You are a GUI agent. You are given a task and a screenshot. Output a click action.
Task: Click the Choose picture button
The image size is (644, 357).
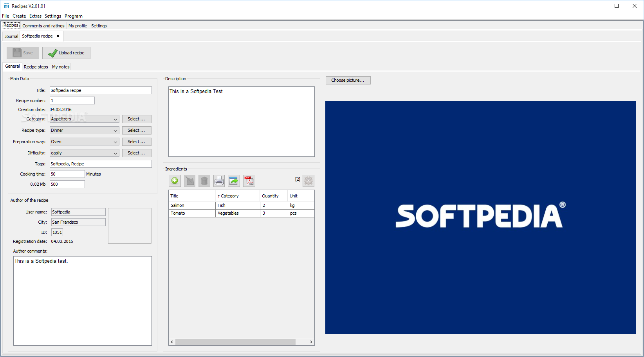348,80
